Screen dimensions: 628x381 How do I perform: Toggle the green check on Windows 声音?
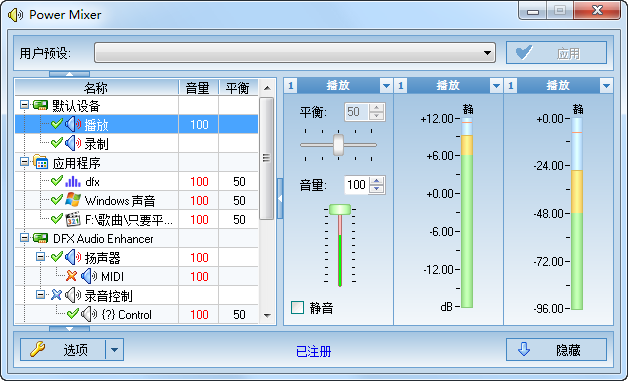pos(57,200)
